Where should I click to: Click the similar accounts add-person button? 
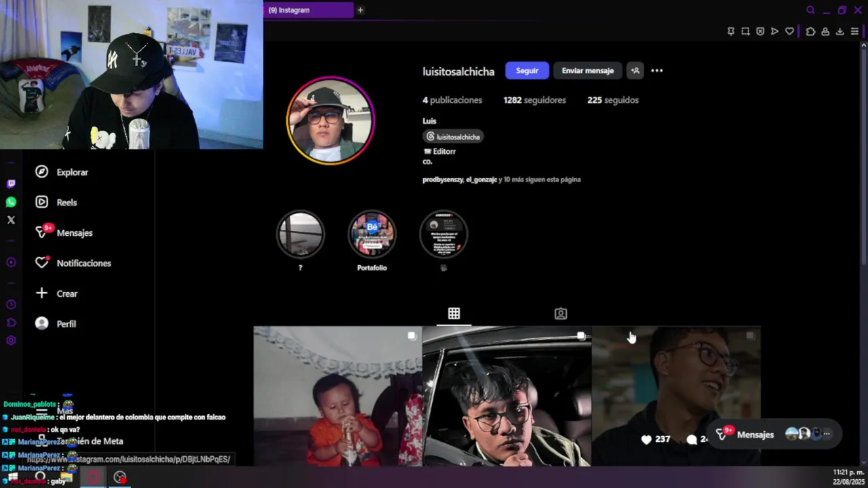click(635, 70)
